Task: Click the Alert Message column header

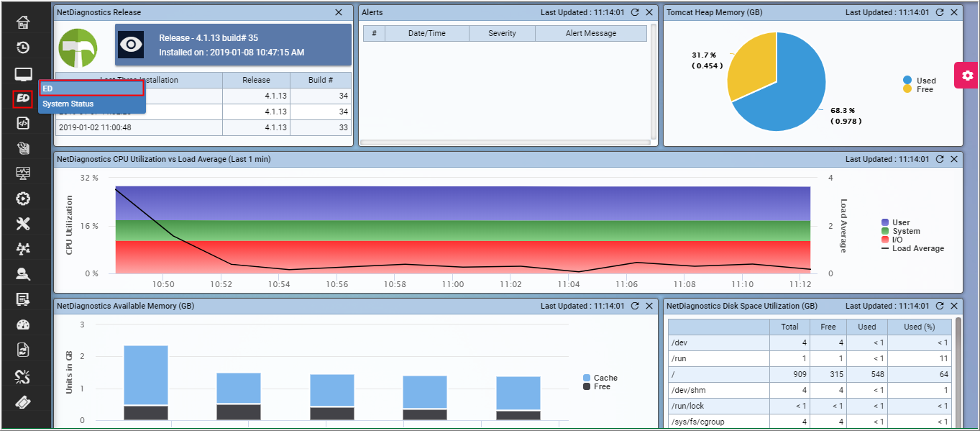Action: tap(591, 33)
